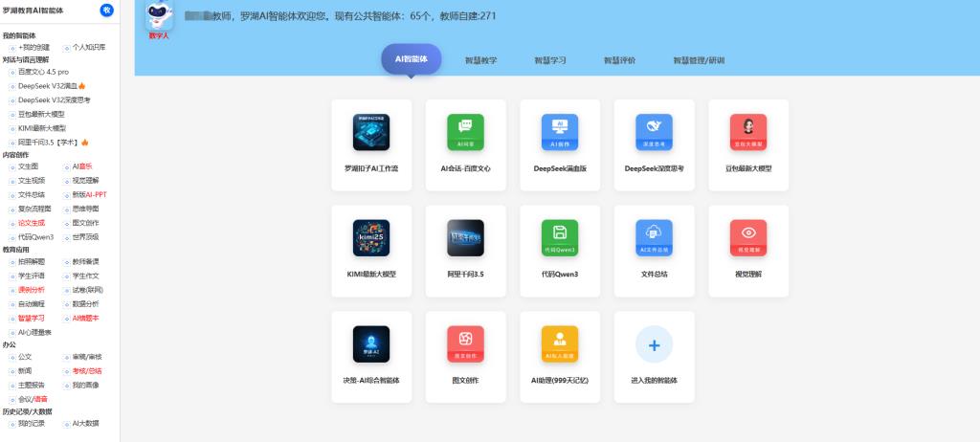
Task: Open the red 课例分析 sidebar link
Action: coord(32,290)
